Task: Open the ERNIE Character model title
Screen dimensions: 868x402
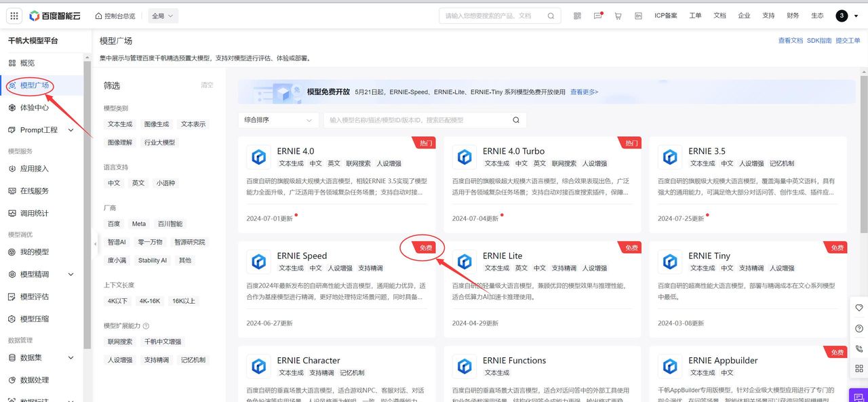Action: [309, 361]
